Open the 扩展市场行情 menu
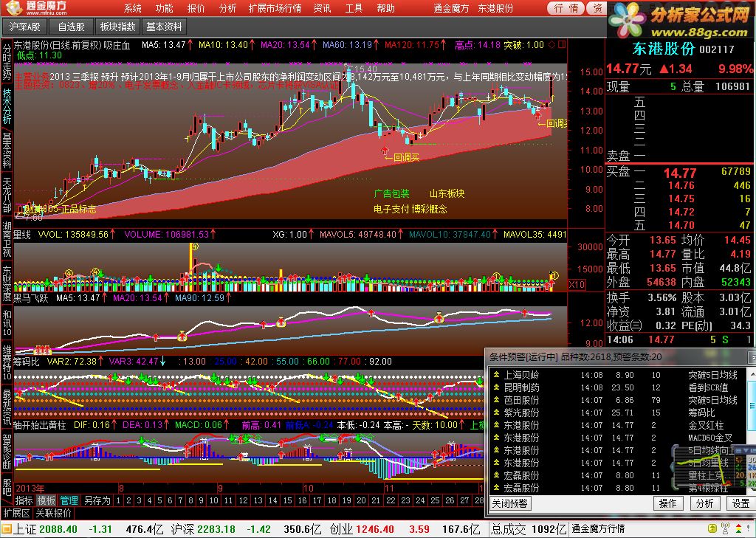Image resolution: width=756 pixels, height=538 pixels. coord(275,8)
